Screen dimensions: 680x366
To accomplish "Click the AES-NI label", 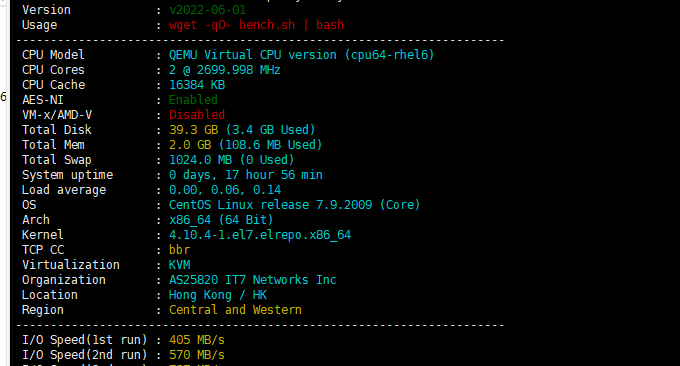I will tap(43, 100).
